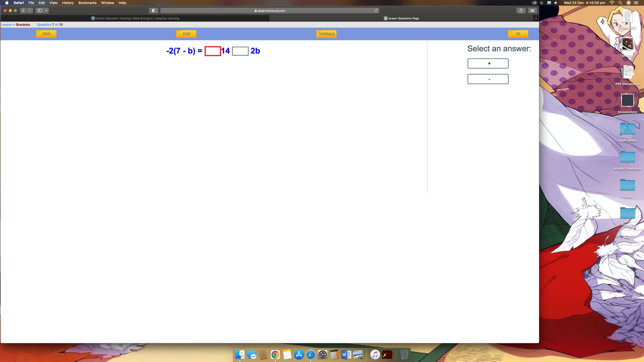Open the Bookmarks menu

point(87,3)
